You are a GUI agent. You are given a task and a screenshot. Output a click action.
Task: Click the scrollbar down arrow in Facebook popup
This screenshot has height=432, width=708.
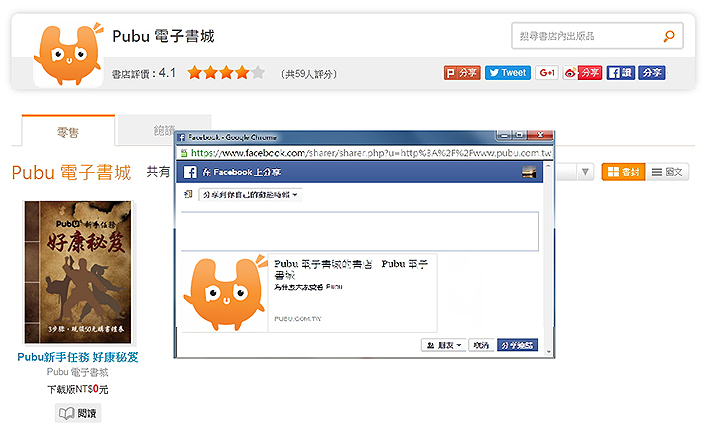(548, 351)
